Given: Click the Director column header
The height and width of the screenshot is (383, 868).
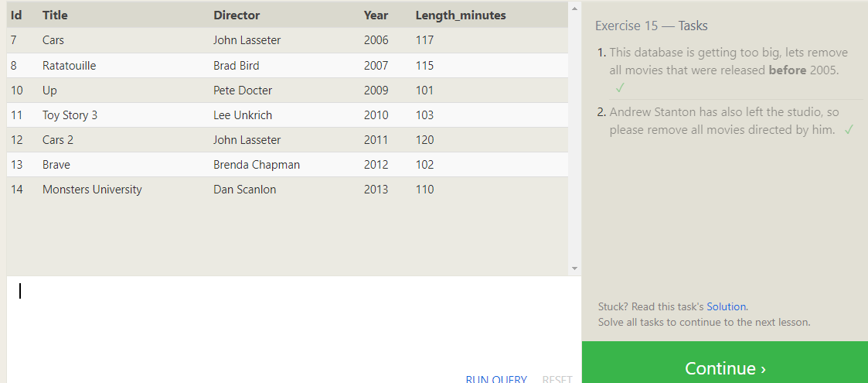Looking at the screenshot, I should pos(237,15).
